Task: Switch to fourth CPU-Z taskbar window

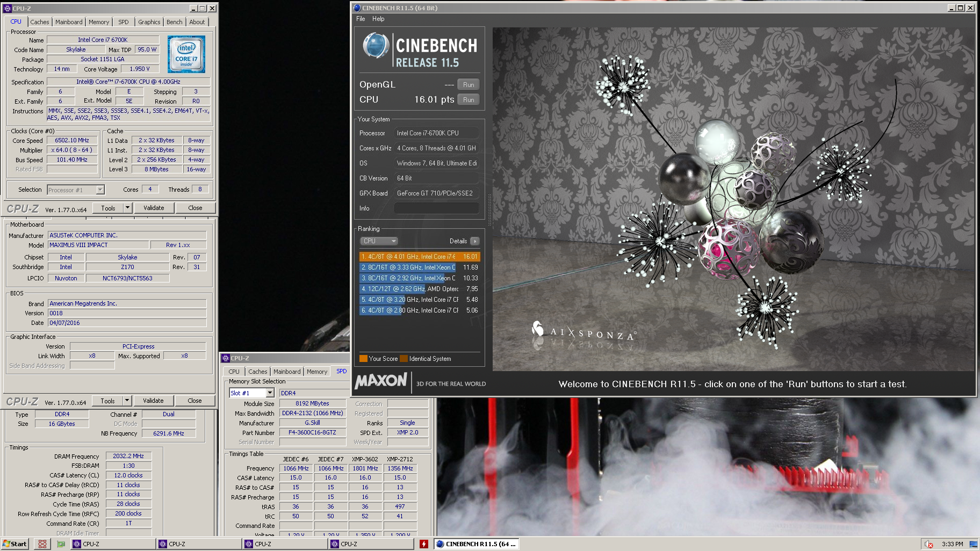Action: coord(371,544)
